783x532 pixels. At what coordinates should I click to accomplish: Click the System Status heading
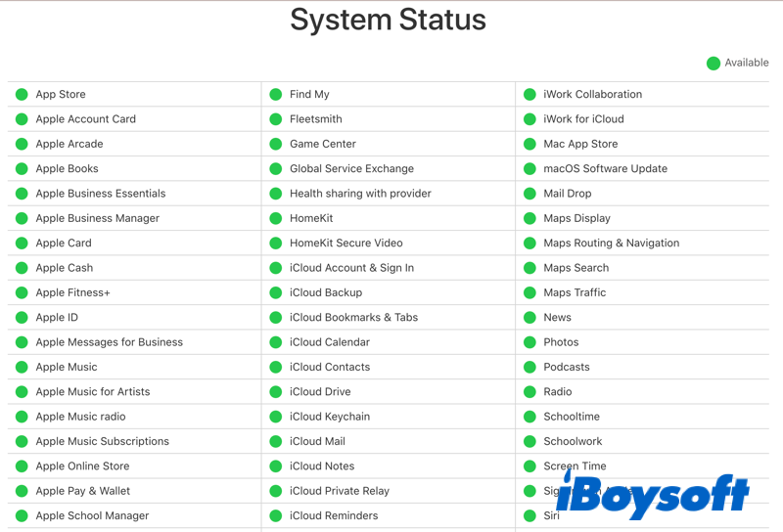pyautogui.click(x=388, y=20)
